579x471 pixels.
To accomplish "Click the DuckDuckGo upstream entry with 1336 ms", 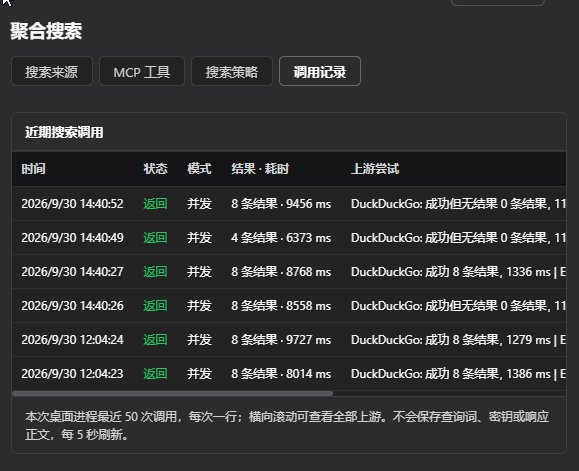I will (x=458, y=272).
